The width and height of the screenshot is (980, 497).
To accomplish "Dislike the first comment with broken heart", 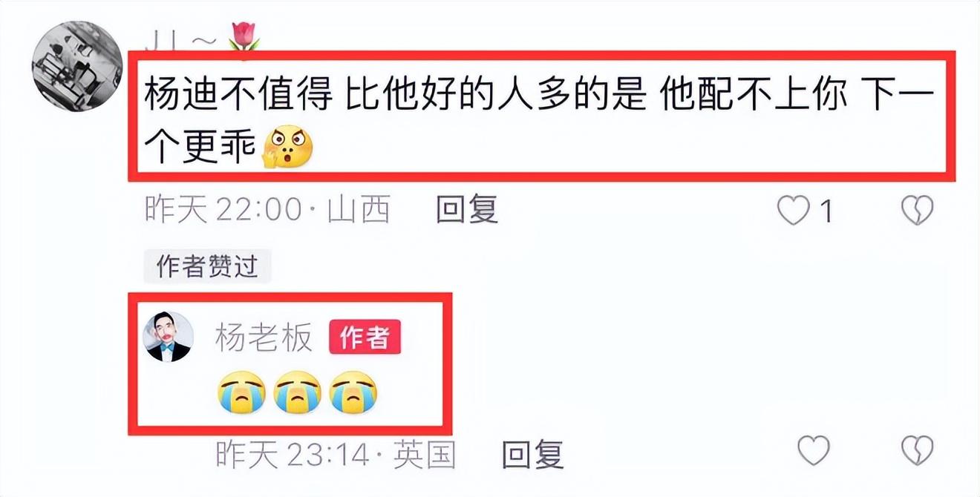I will coord(917,213).
